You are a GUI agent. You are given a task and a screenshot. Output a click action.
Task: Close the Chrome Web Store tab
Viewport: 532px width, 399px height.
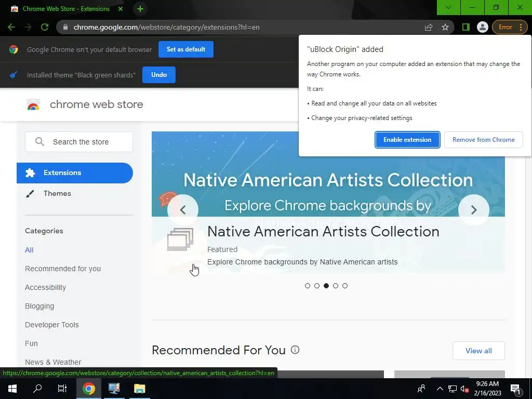point(121,9)
